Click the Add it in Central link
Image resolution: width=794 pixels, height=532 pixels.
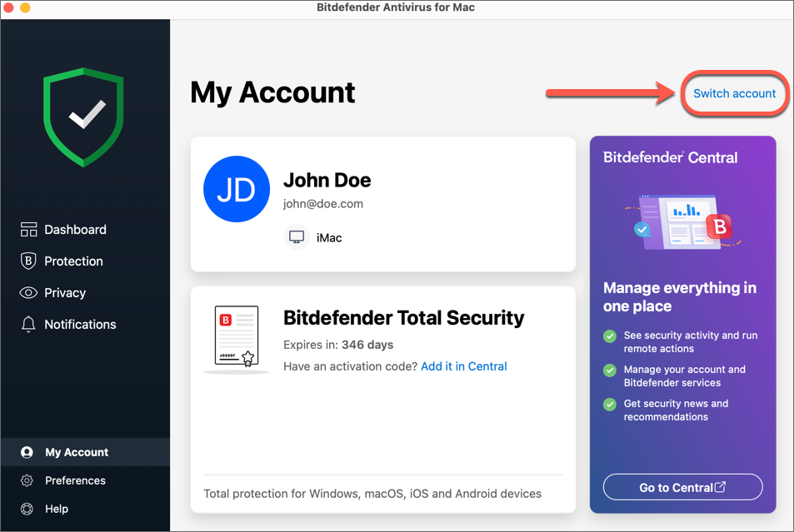click(464, 366)
